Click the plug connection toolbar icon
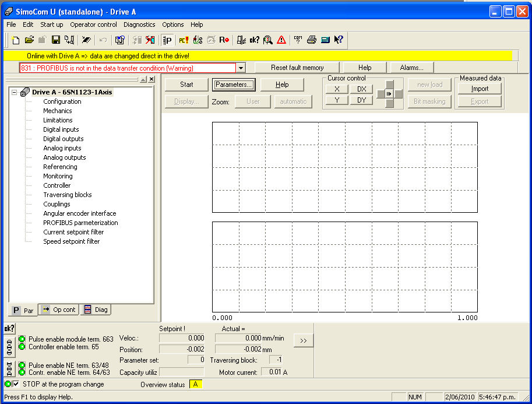 coord(86,40)
